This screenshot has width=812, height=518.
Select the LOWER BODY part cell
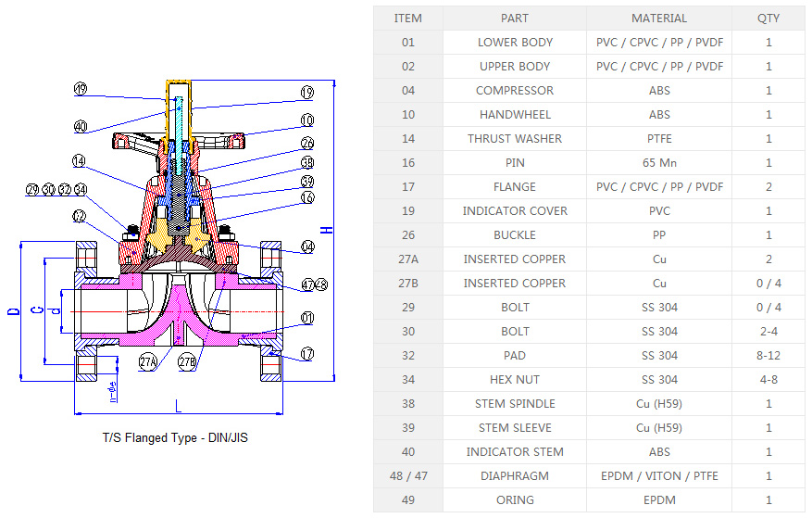point(515,42)
